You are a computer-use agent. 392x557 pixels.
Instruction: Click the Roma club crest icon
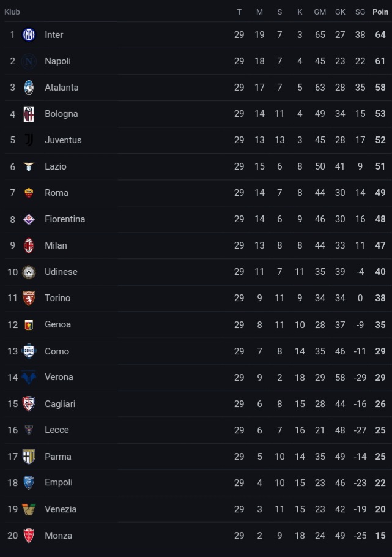(29, 193)
